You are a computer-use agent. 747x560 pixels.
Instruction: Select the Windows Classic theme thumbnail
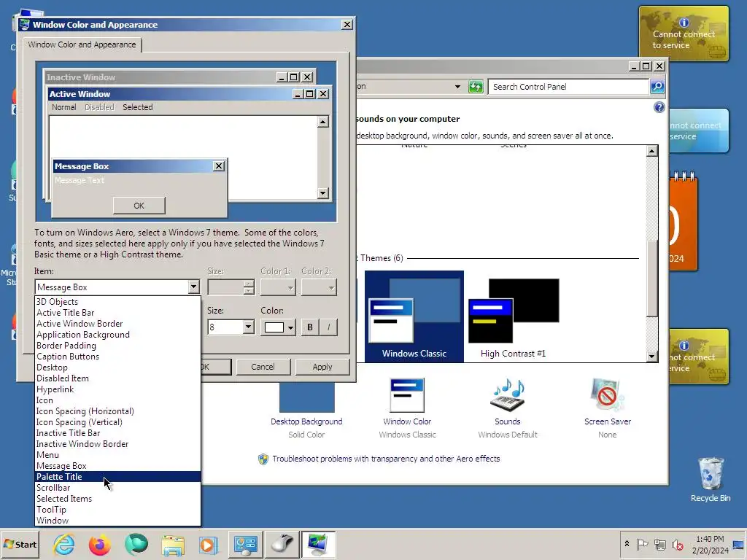click(x=414, y=316)
